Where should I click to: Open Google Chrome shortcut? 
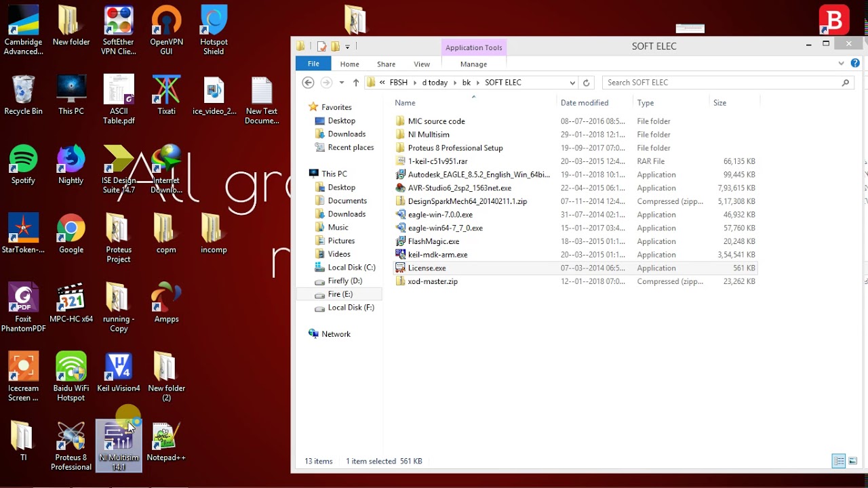pyautogui.click(x=71, y=234)
